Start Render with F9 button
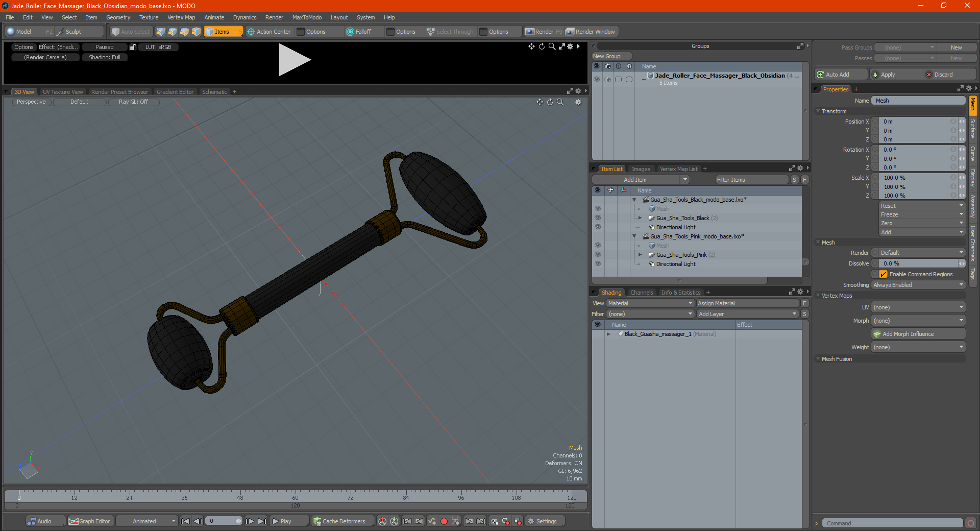This screenshot has width=980, height=531. coord(544,32)
